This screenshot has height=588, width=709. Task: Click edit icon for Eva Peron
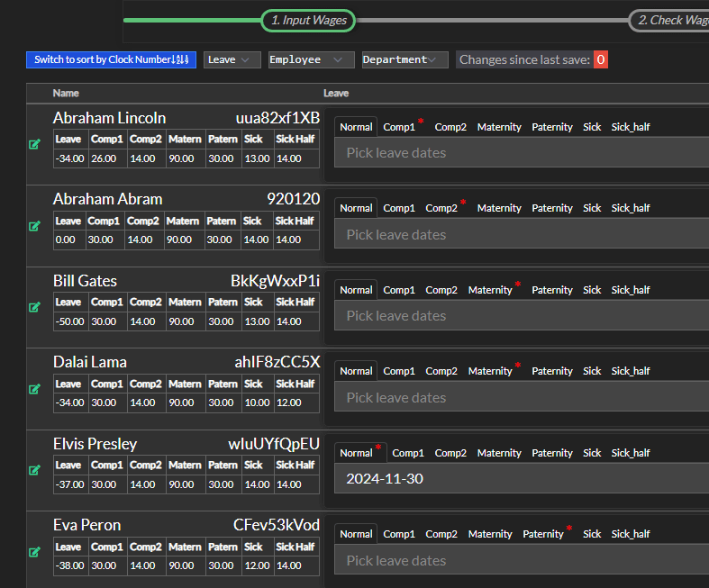[35, 552]
